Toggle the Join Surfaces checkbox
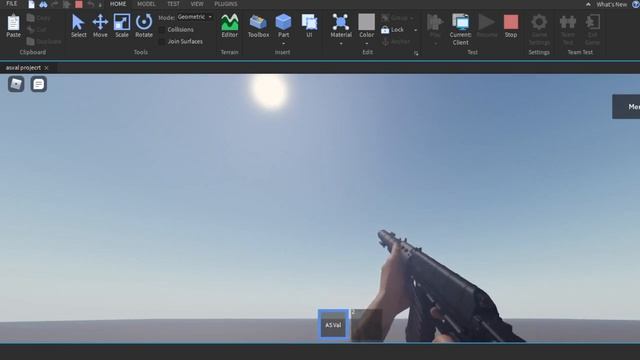This screenshot has width=640, height=360. tap(162, 42)
